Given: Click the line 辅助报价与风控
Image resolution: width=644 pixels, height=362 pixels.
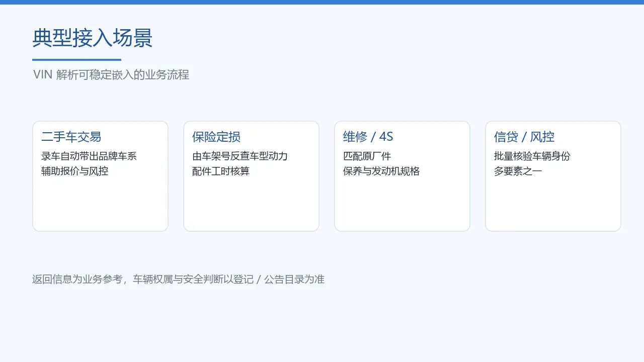Looking at the screenshot, I should (75, 171).
